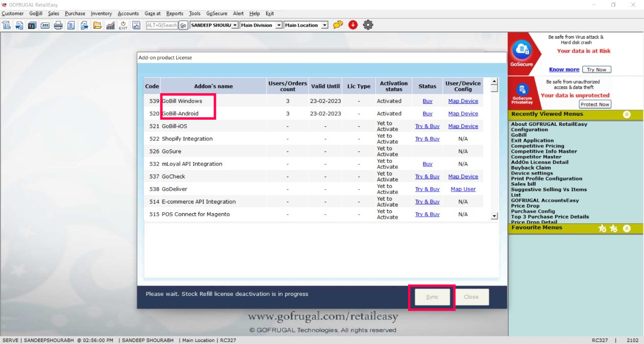Click the barcode icon in the toolbar
The height and width of the screenshot is (344, 644).
coord(45,25)
